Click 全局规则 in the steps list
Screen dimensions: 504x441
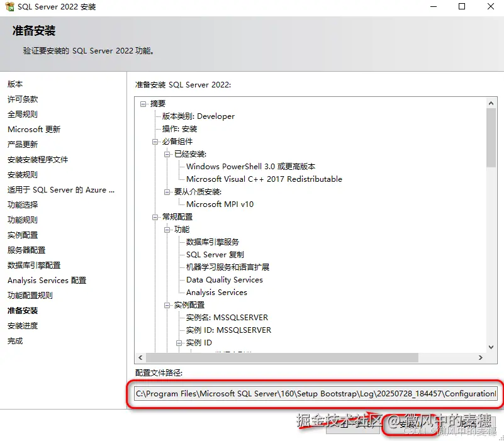(23, 114)
